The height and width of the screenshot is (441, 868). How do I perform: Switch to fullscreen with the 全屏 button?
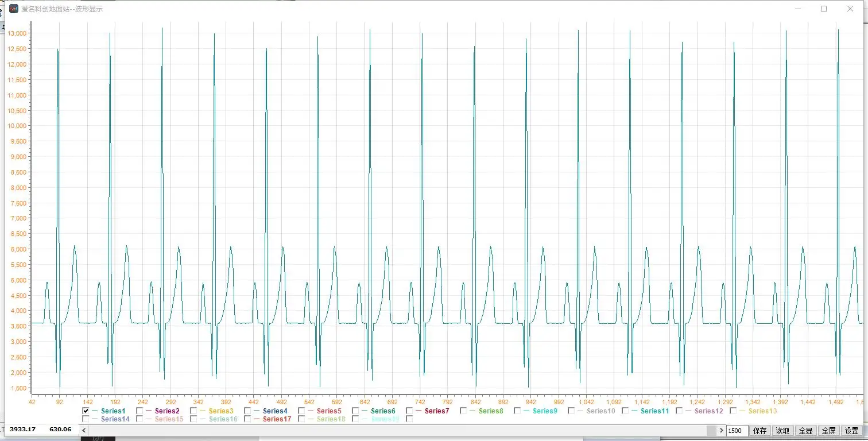[x=828, y=431]
